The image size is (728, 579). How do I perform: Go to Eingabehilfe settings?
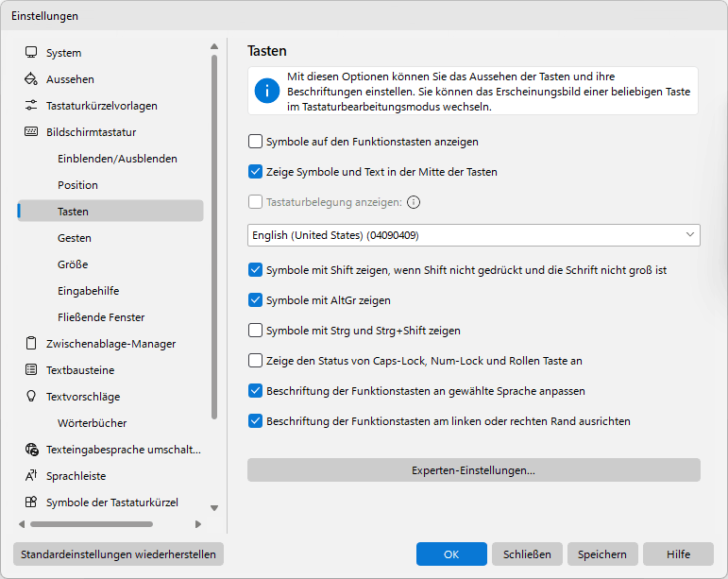110,291
